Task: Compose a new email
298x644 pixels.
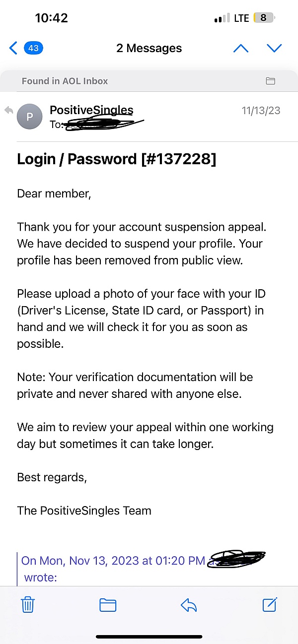Action: pyautogui.click(x=269, y=604)
